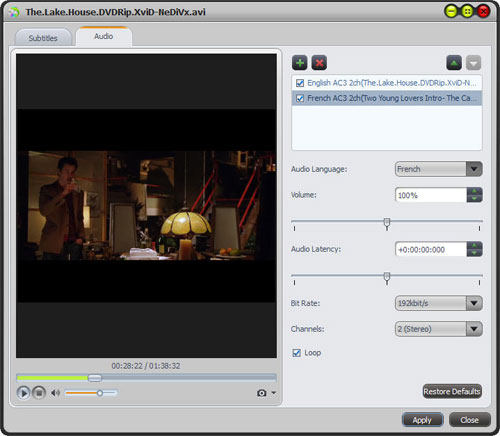Increase volume with the up stepper arrow
Screen dimensions: 500x436
(474, 191)
